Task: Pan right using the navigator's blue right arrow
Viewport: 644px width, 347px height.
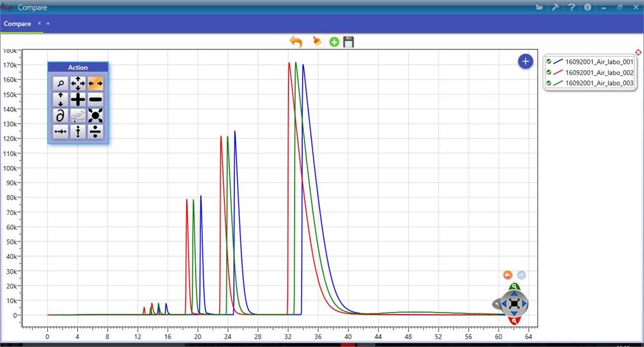Action: pos(525,303)
